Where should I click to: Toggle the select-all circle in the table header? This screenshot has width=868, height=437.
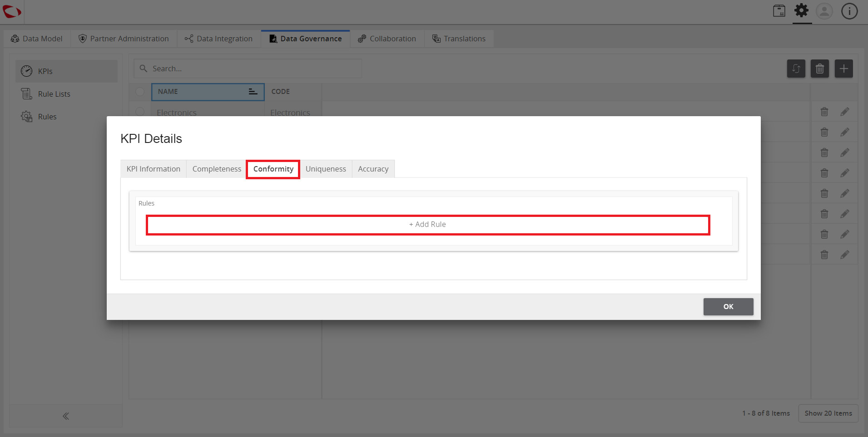(x=140, y=92)
